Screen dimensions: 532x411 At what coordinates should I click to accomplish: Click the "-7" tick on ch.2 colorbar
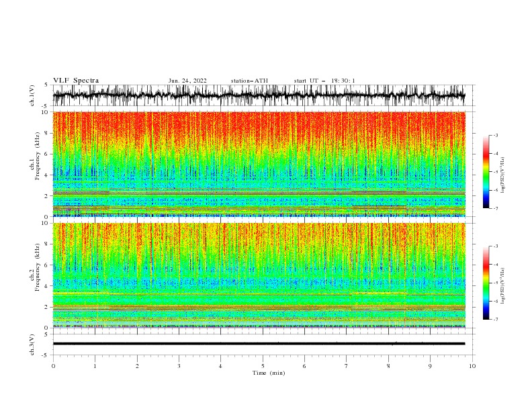[x=495, y=319]
